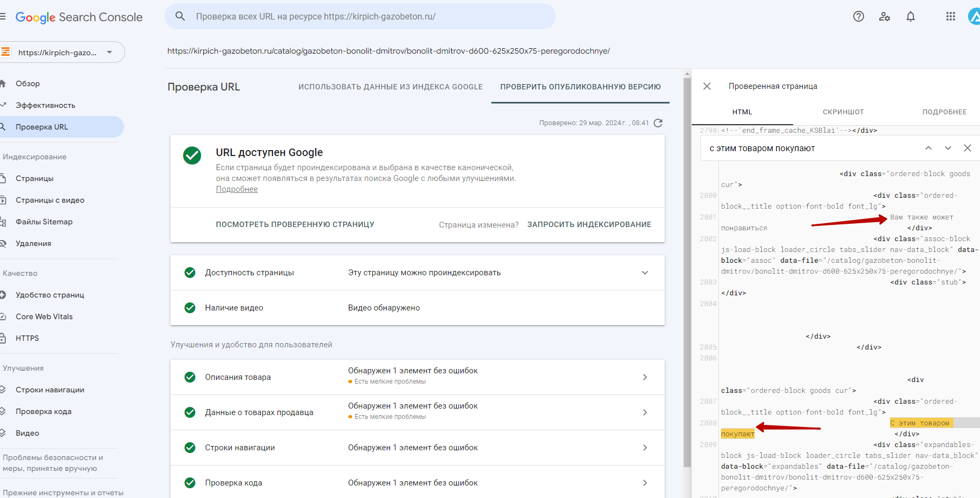Screen dimensions: 980x498
Task: Open Core Web Vitals in sidebar
Action: click(44, 316)
